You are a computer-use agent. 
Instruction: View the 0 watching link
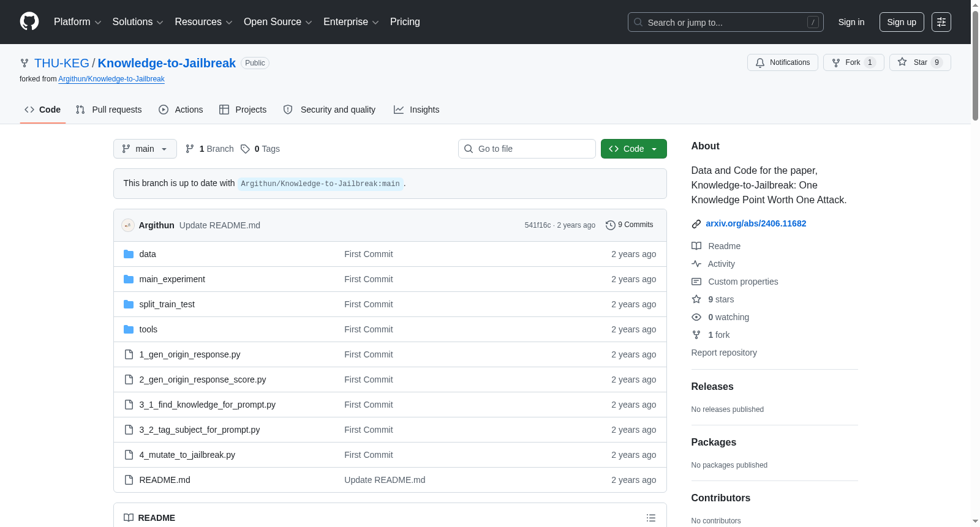(720, 317)
